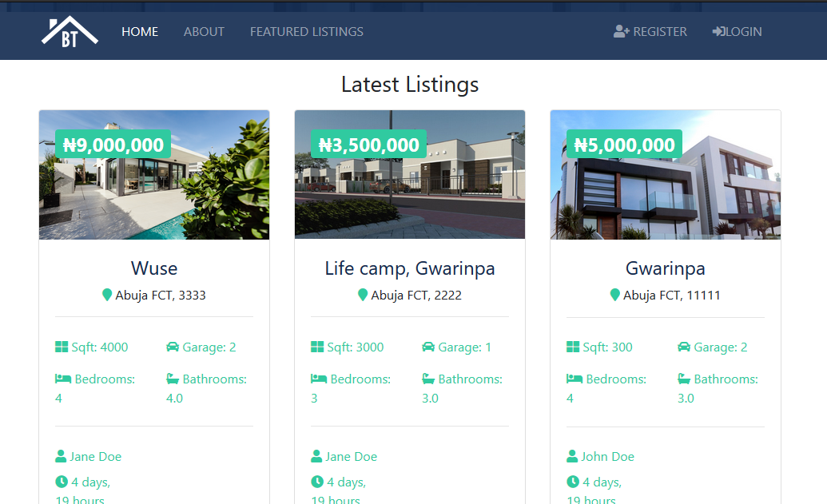Click the garage car icon on the Wuse listing
827x504 pixels.
click(x=172, y=347)
